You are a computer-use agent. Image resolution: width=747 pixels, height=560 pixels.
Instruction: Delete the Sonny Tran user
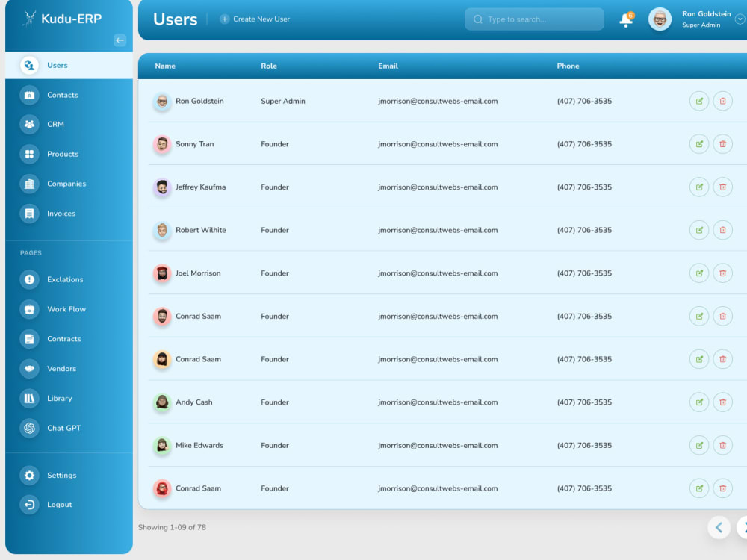(x=722, y=144)
